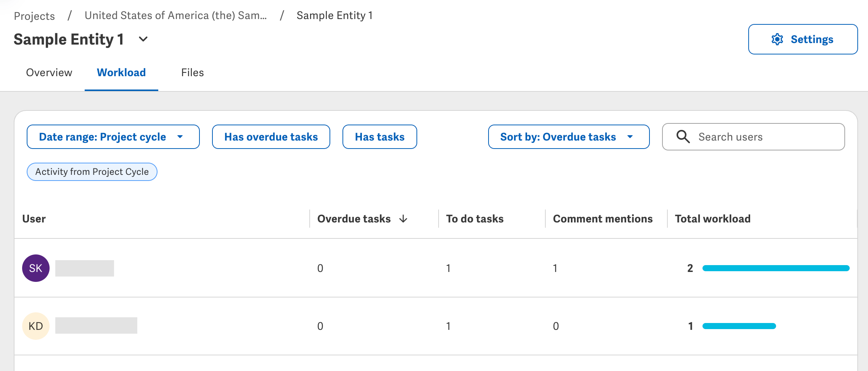This screenshot has height=371, width=868.
Task: Click KD's total workload value 1
Action: pyautogui.click(x=691, y=326)
